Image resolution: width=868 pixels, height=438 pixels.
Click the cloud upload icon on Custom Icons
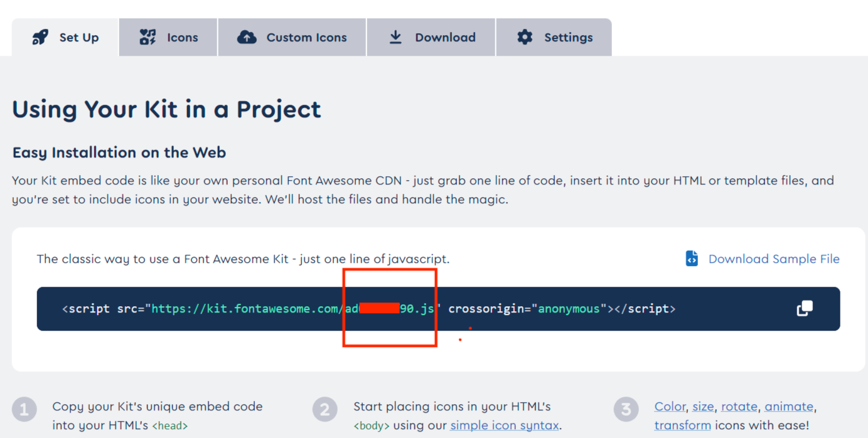(x=247, y=38)
